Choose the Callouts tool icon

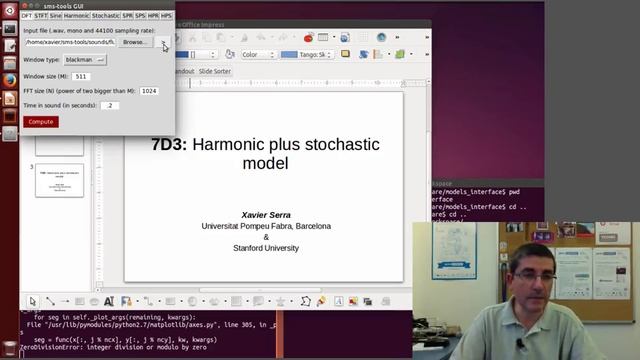pyautogui.click(x=258, y=302)
